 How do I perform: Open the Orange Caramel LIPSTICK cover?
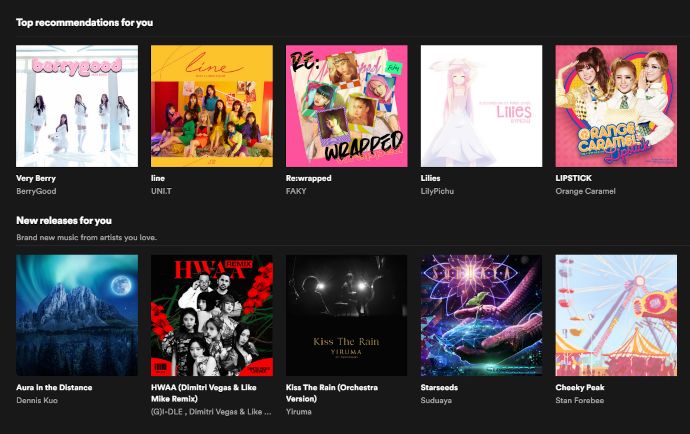[616, 106]
